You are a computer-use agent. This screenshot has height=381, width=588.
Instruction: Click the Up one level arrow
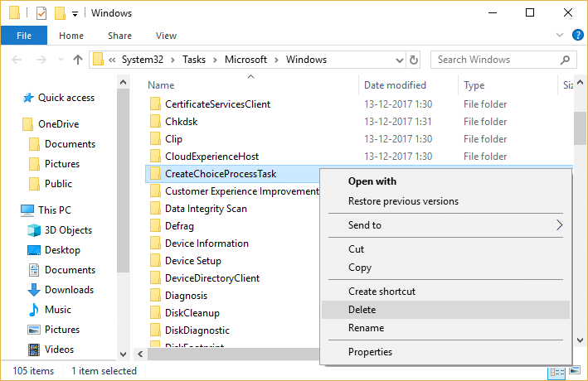coord(78,60)
